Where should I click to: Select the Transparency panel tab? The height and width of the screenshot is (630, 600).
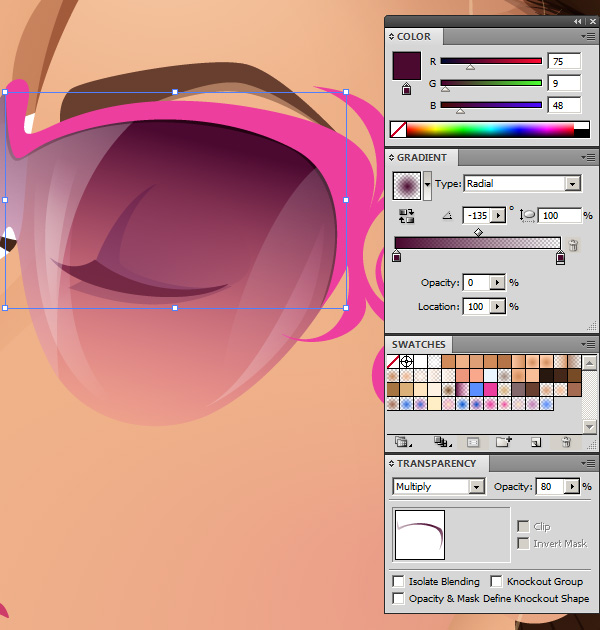tap(436, 464)
